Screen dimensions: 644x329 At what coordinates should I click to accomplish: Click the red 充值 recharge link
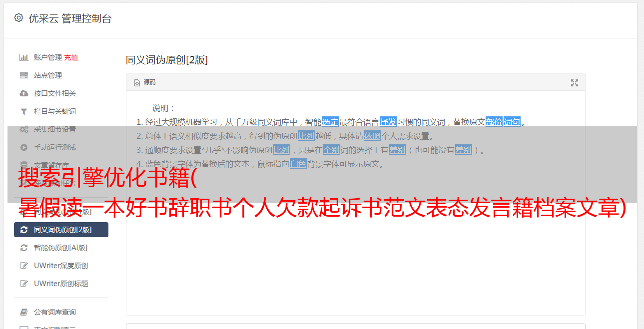[71, 57]
